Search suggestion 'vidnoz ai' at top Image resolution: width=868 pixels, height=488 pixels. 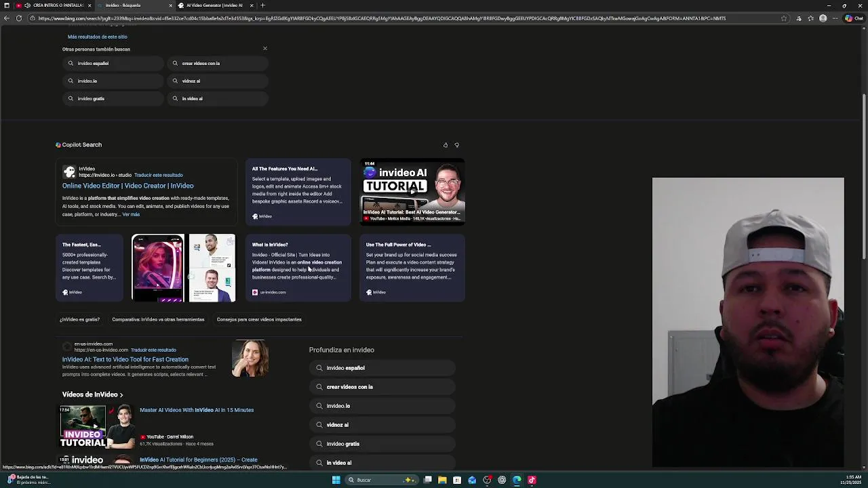pyautogui.click(x=218, y=81)
